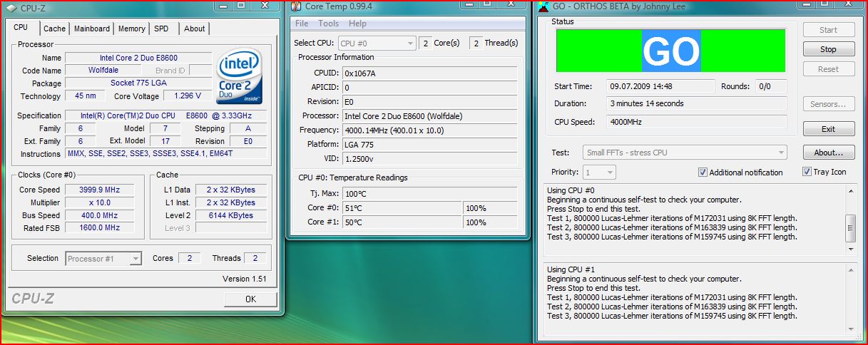Click the Stop button in ORTHOS
Image resolution: width=868 pixels, height=345 pixels.
coord(828,50)
